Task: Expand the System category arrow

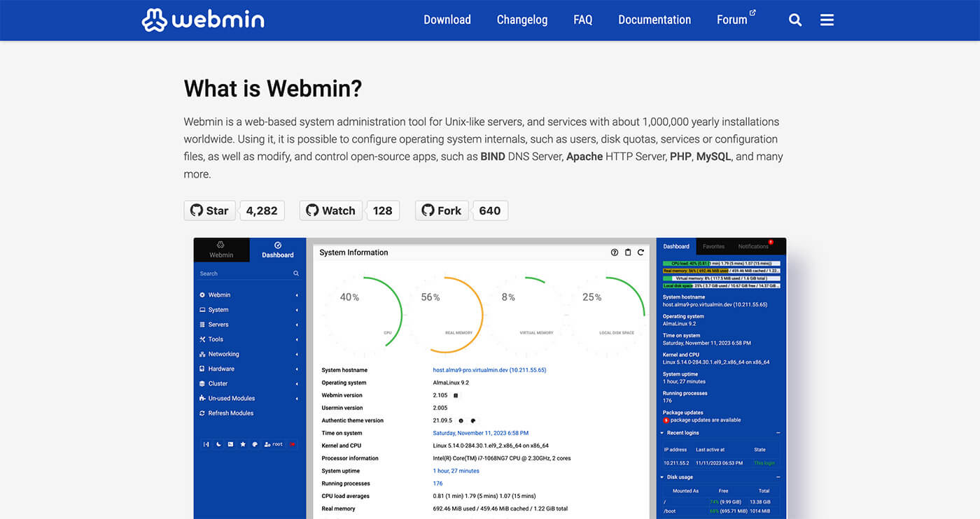Action: point(297,310)
